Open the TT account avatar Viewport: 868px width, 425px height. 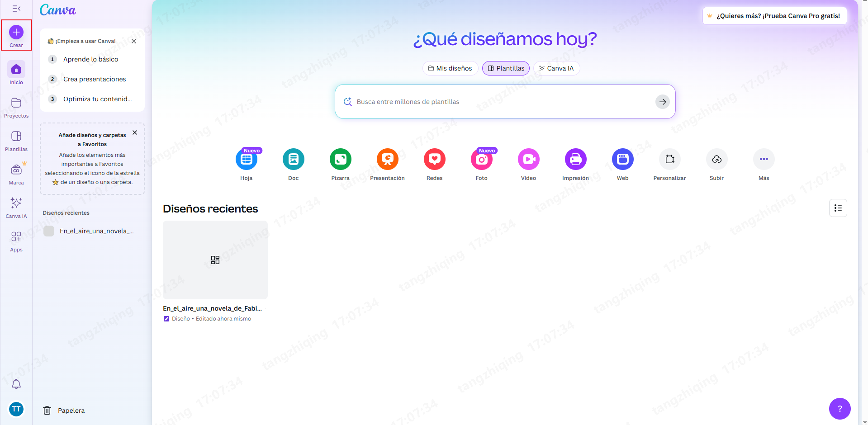pyautogui.click(x=16, y=409)
